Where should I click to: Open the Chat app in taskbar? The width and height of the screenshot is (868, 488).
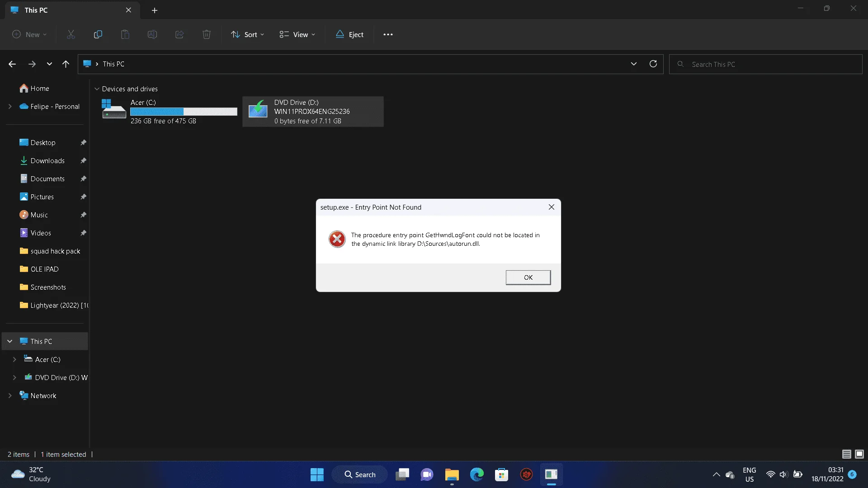427,474
